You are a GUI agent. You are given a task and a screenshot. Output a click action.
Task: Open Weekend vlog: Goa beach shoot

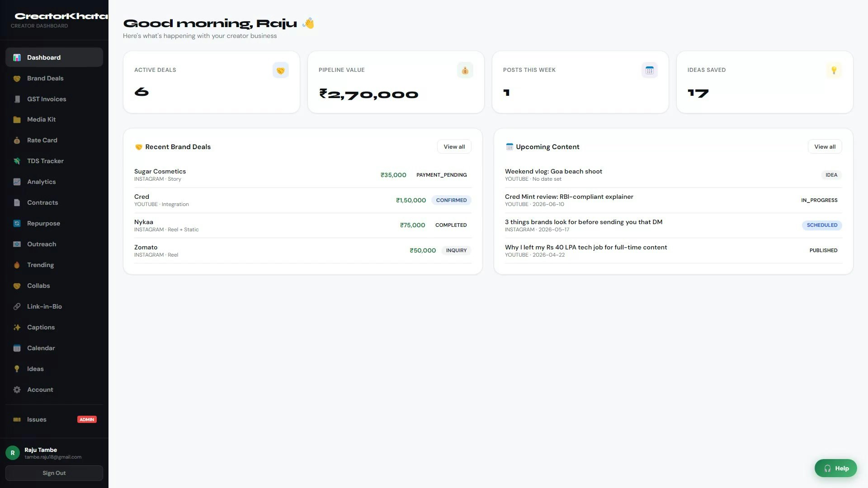coord(674,175)
